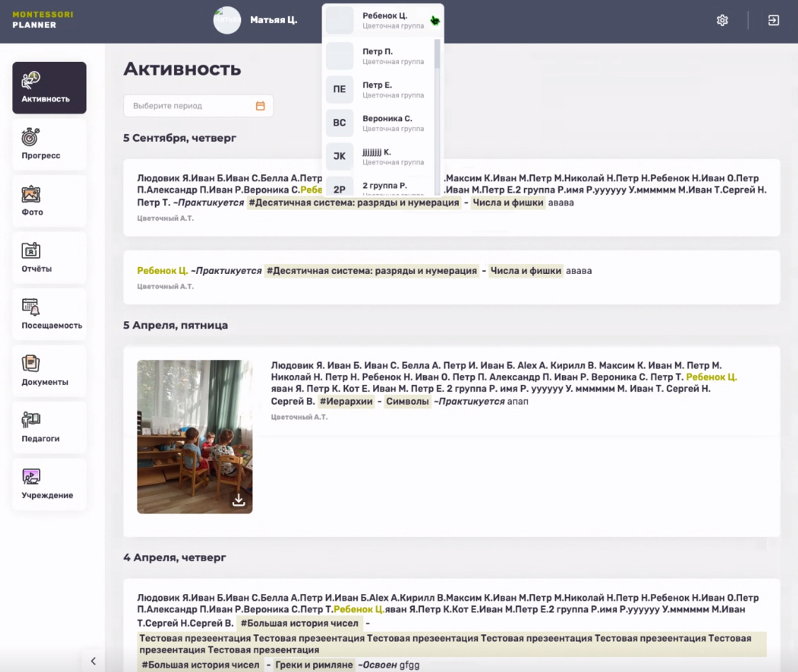
Task: Click the Матьяя Ц. profile avatar
Action: point(227,20)
